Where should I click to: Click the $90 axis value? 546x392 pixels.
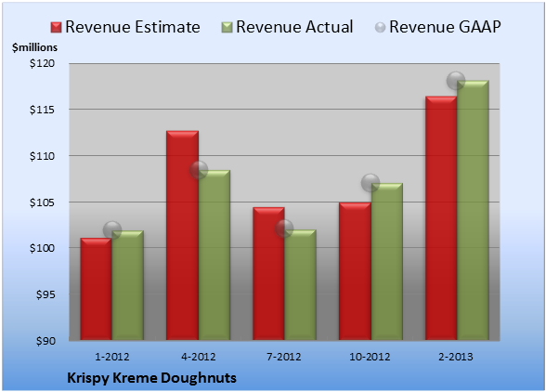(45, 341)
